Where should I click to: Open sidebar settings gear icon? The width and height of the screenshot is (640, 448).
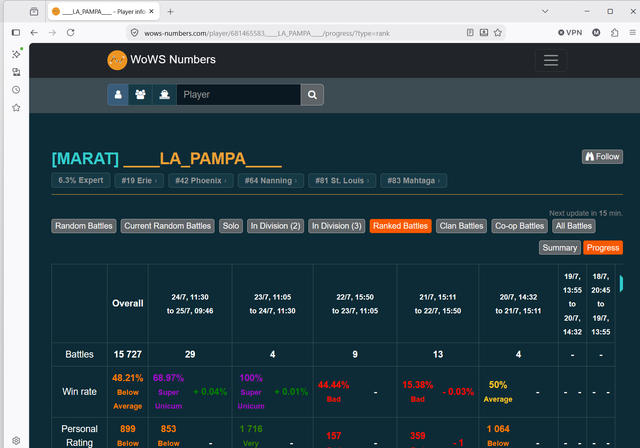pyautogui.click(x=16, y=441)
